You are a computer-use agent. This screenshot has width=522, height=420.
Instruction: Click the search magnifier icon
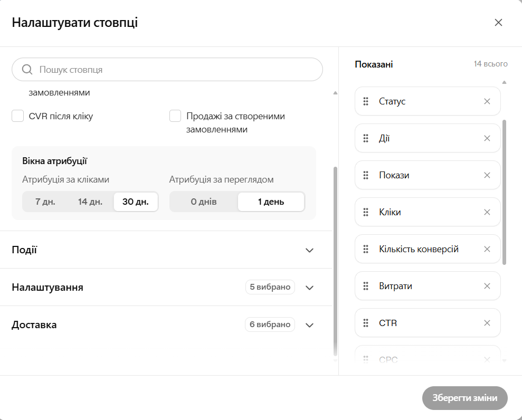point(27,70)
